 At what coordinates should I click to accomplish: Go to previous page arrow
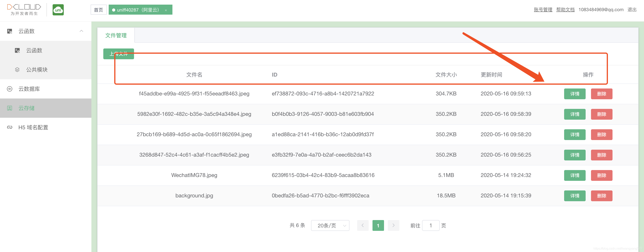(363, 225)
